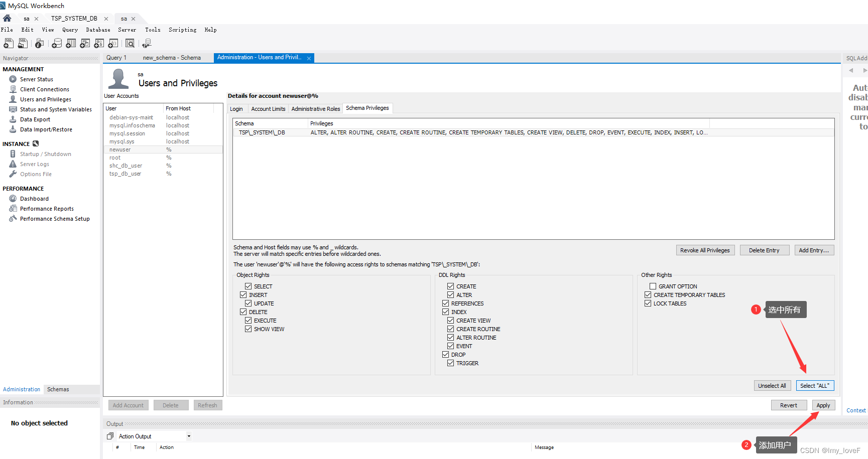The width and height of the screenshot is (868, 459).
Task: Open the search table data tool
Action: tap(130, 44)
